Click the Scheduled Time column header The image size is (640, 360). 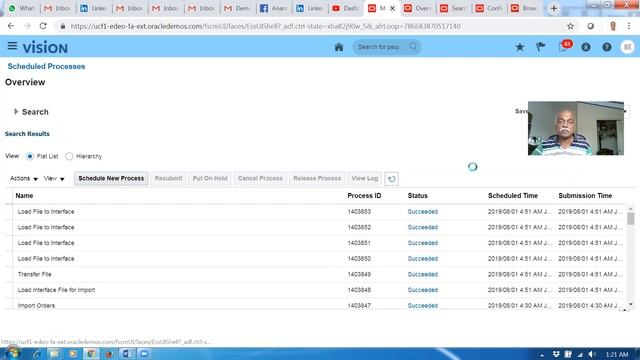click(513, 196)
